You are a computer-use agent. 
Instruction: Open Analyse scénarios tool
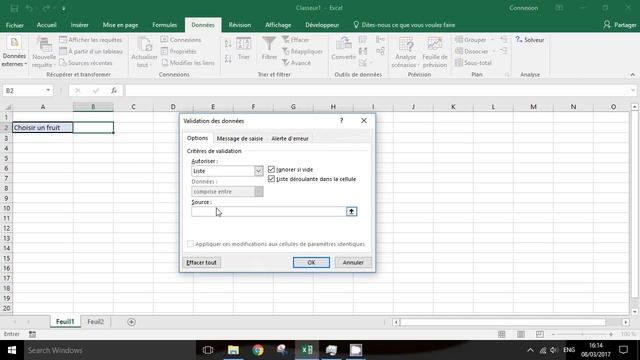tap(406, 52)
